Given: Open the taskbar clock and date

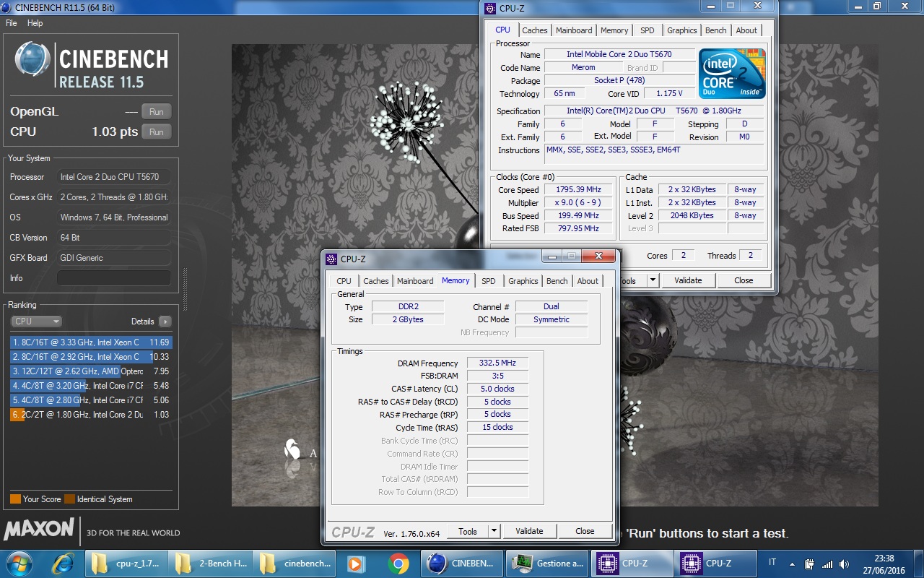Looking at the screenshot, I should click(x=884, y=564).
